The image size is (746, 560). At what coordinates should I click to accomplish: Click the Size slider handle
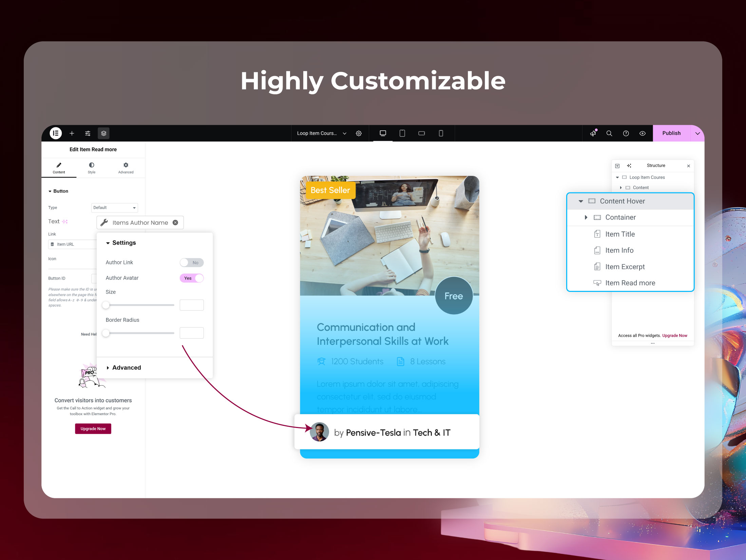[x=106, y=305]
